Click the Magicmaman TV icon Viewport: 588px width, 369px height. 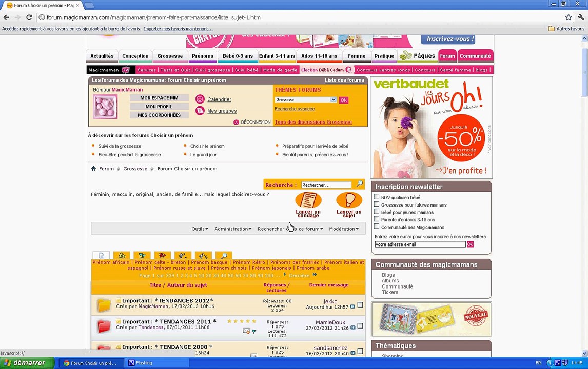[x=126, y=70]
